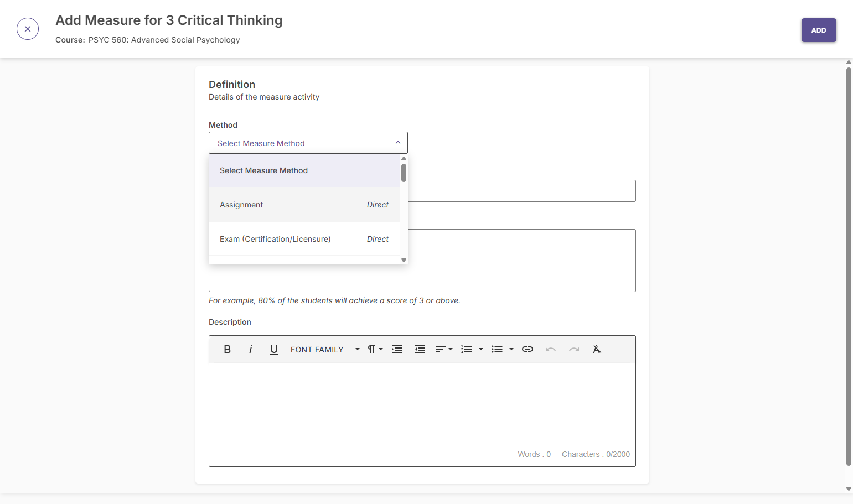The image size is (853, 504).
Task: Choose the Select Measure Method placeholder option
Action: click(x=304, y=170)
